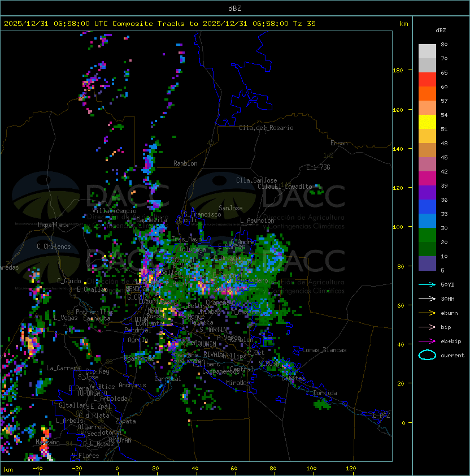Click the 'L_Asuncion' place label
Screen dimensions: 470x476
click(257, 220)
